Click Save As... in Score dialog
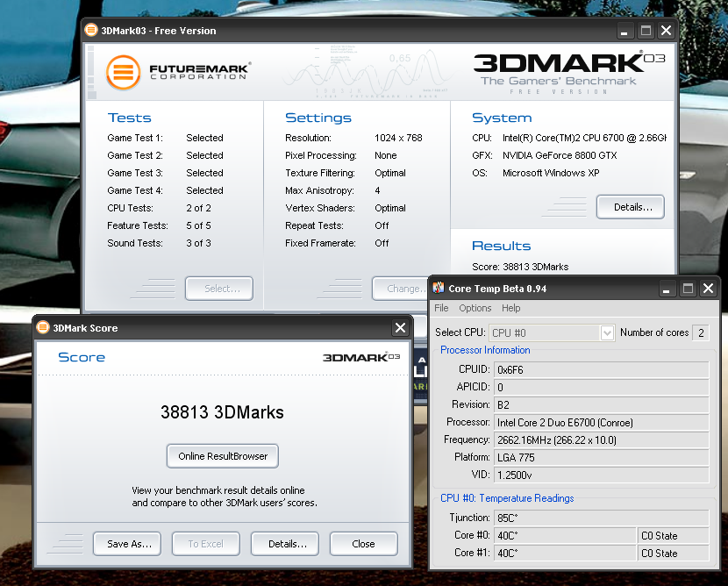This screenshot has width=728, height=586. [127, 544]
